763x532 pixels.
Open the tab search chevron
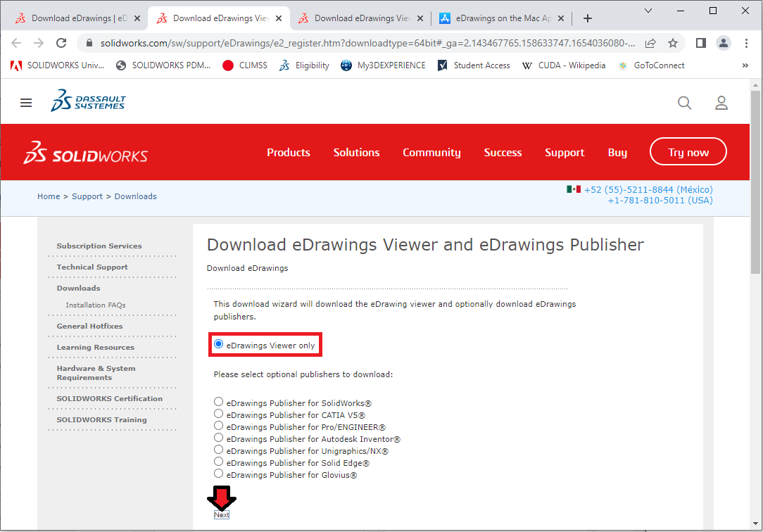[648, 11]
